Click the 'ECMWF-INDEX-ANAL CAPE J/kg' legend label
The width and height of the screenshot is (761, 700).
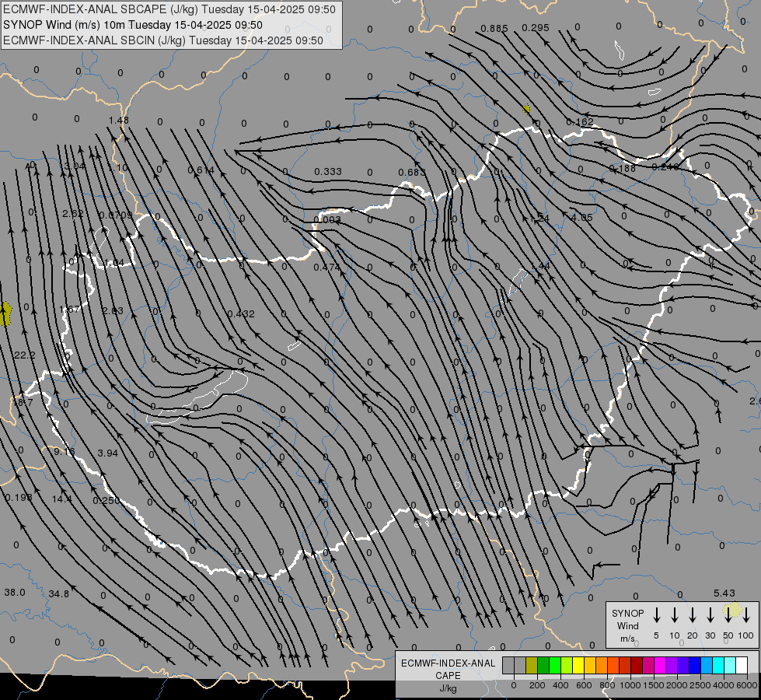tap(448, 675)
